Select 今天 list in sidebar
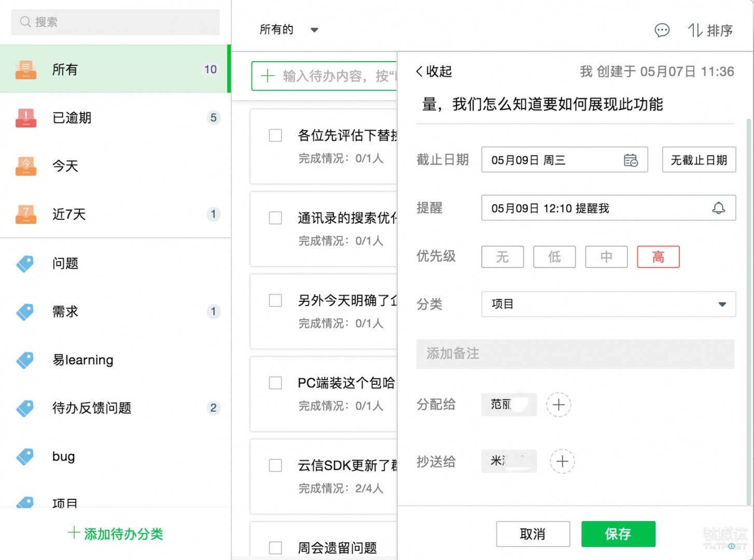The height and width of the screenshot is (560, 754). pyautogui.click(x=115, y=166)
